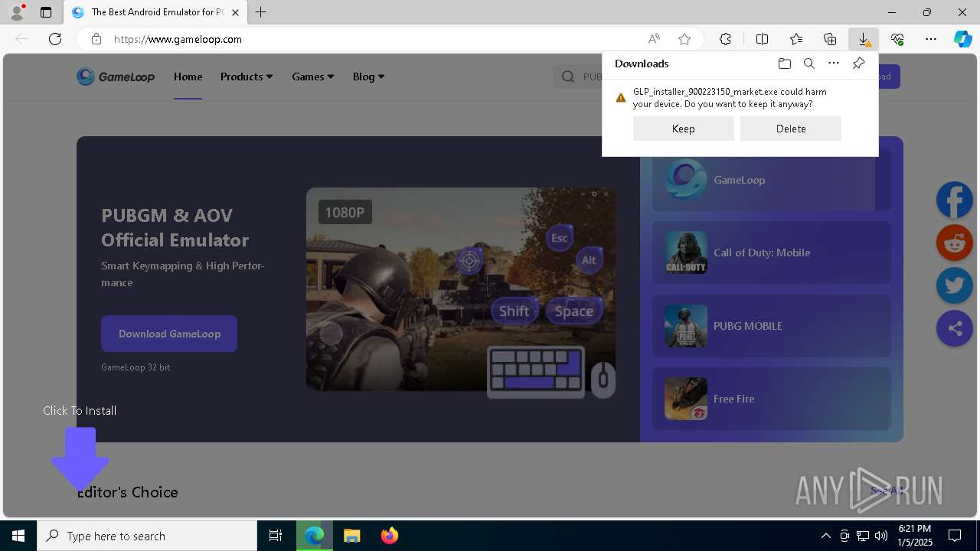This screenshot has height=551, width=980.
Task: Open the clock showing 6:21 PM
Action: point(915,536)
